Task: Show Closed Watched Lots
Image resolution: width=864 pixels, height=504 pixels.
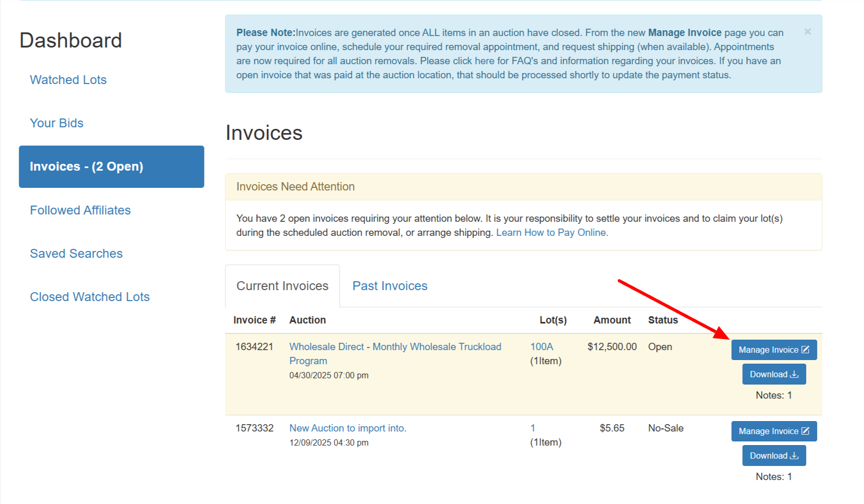Action: (90, 297)
